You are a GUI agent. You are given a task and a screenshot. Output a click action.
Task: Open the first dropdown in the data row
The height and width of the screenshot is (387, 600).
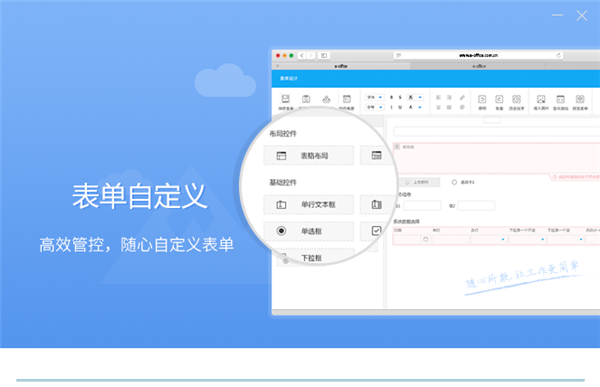click(x=489, y=239)
